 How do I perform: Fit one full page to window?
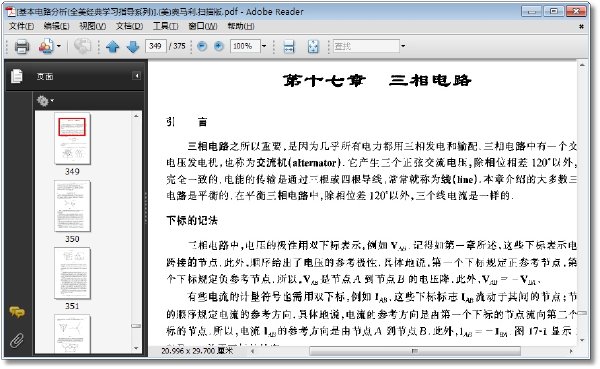(x=313, y=47)
